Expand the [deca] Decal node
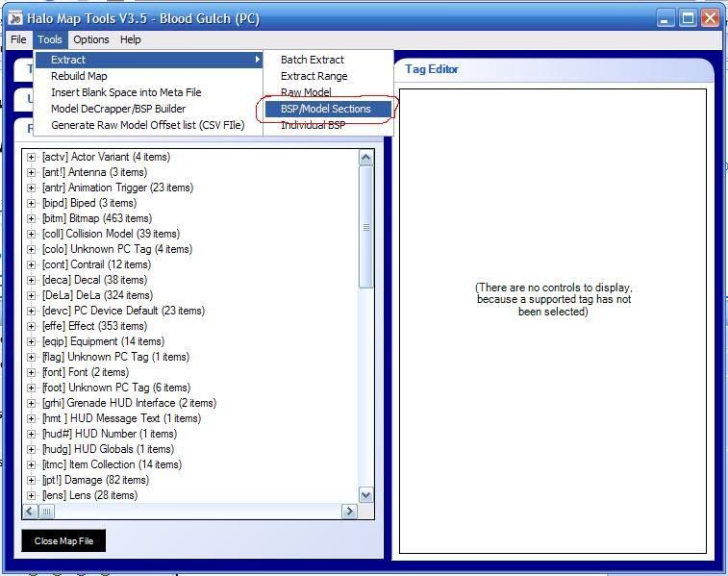 31,280
